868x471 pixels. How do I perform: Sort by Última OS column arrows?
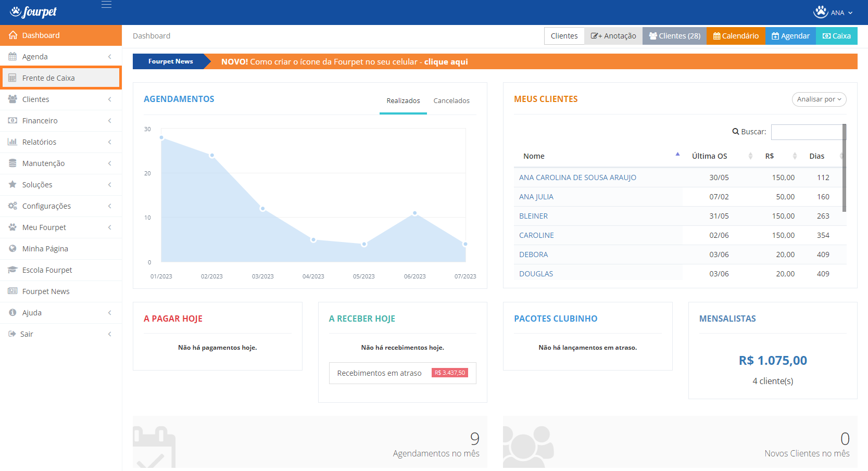pos(750,156)
